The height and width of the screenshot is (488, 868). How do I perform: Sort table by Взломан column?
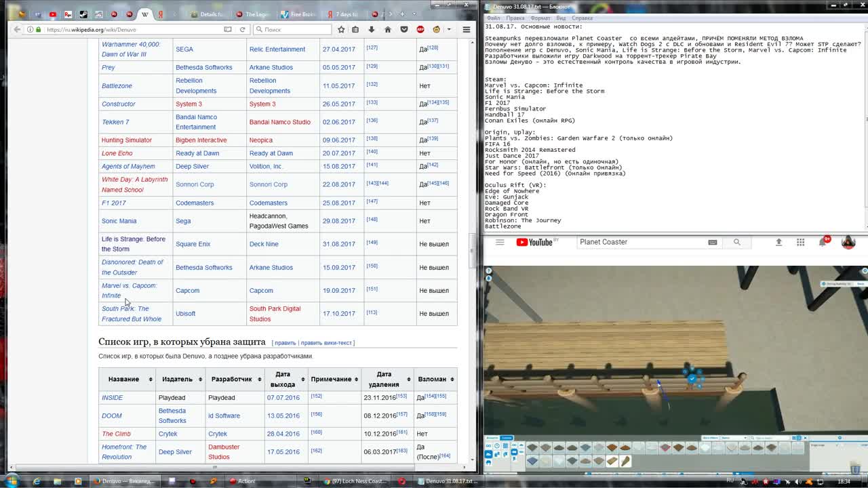click(x=435, y=379)
